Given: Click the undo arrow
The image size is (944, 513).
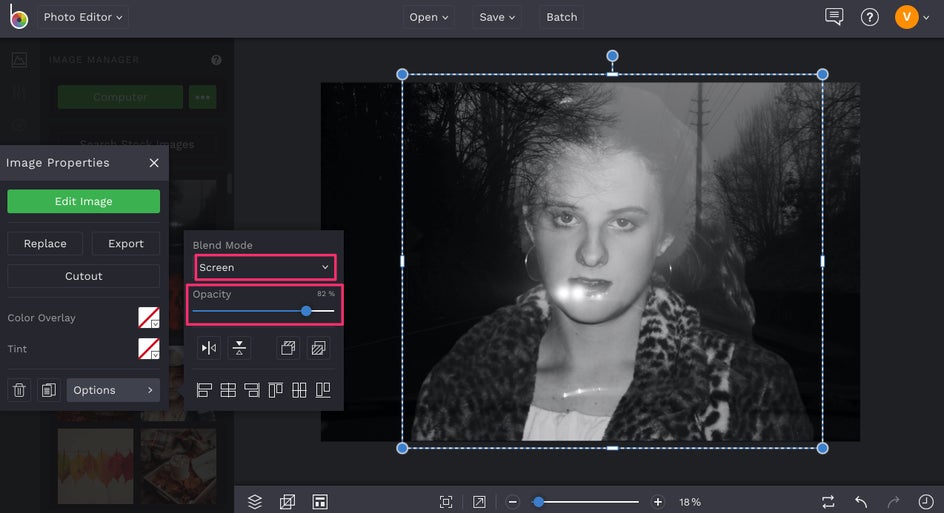Looking at the screenshot, I should click(861, 501).
